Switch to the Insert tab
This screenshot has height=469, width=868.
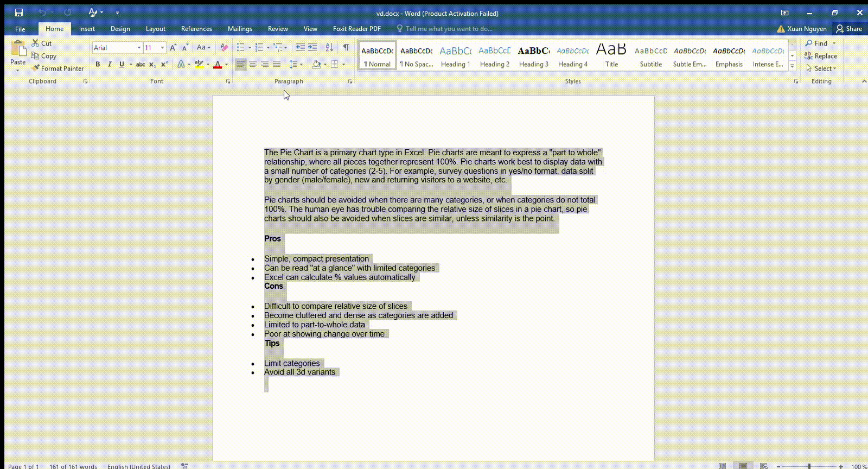tap(87, 29)
